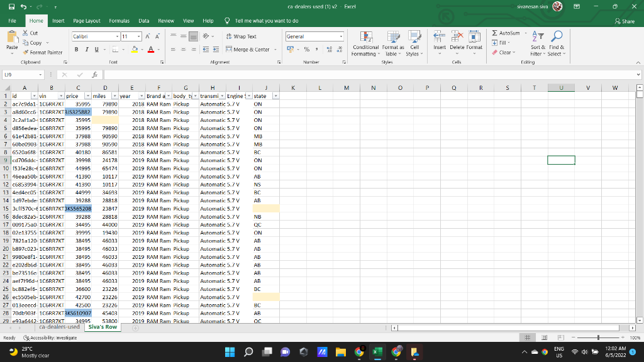The width and height of the screenshot is (644, 362).
Task: Open the ca-dealers-used sheet tab
Action: [58, 327]
